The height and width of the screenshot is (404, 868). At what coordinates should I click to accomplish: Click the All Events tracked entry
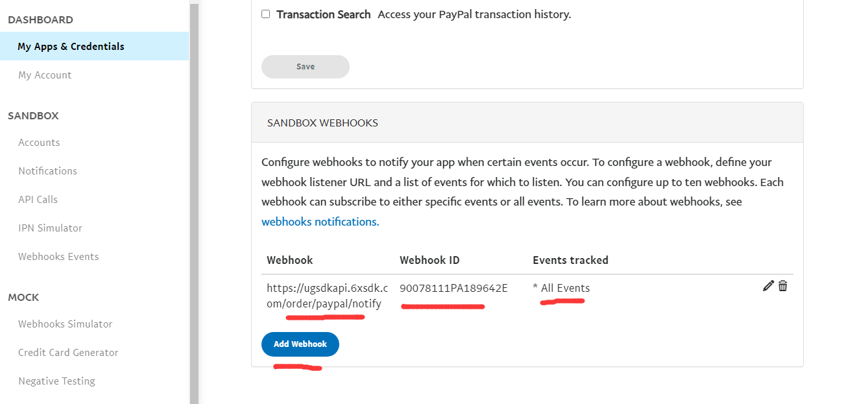pyautogui.click(x=562, y=289)
